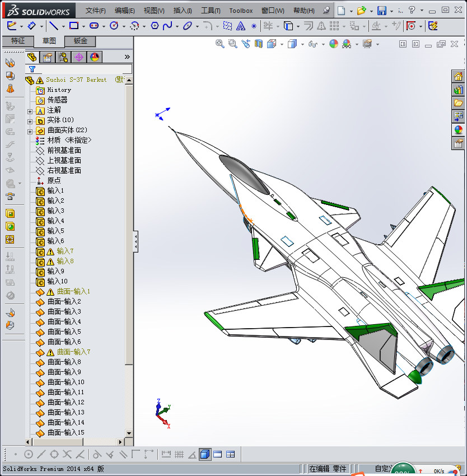Open the Toolbox menu
The width and height of the screenshot is (467, 476).
click(241, 11)
